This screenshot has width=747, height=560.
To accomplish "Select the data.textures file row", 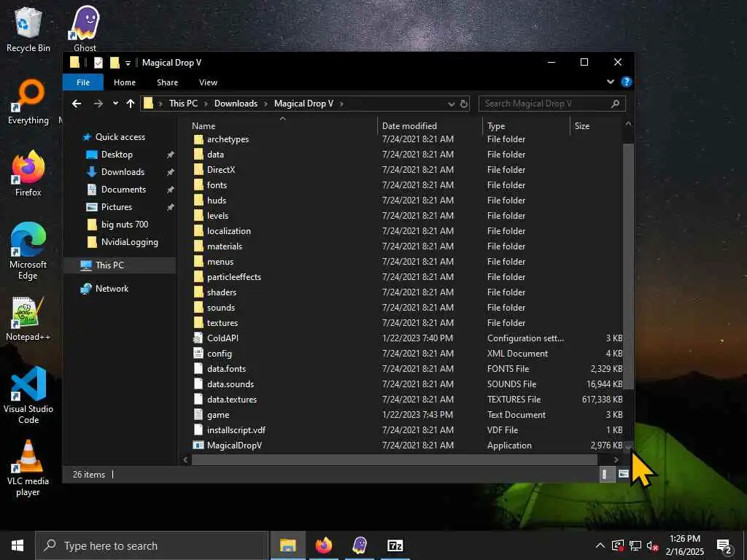I will pyautogui.click(x=407, y=400).
